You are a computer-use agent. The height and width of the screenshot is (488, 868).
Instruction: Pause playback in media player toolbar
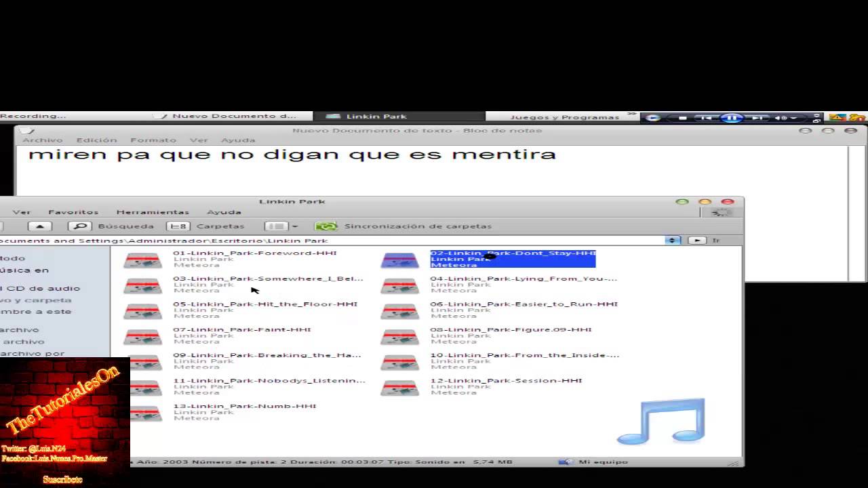[731, 118]
